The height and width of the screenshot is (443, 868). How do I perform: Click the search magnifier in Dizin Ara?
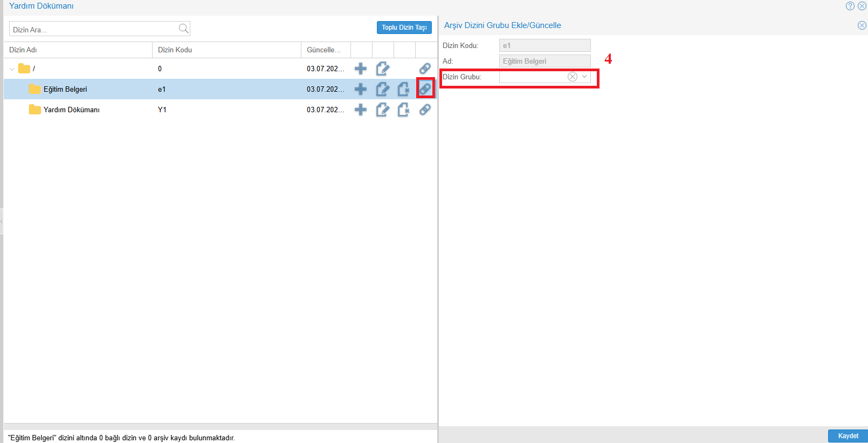(183, 29)
